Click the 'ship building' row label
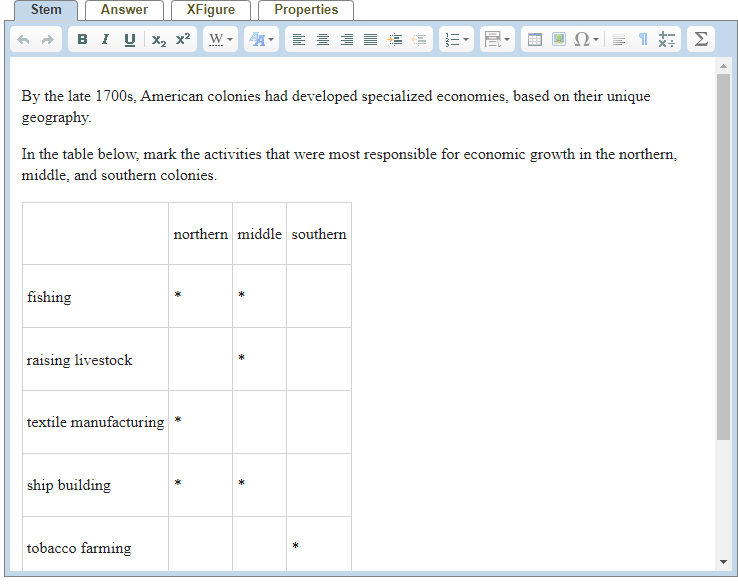738x584 pixels. (69, 485)
